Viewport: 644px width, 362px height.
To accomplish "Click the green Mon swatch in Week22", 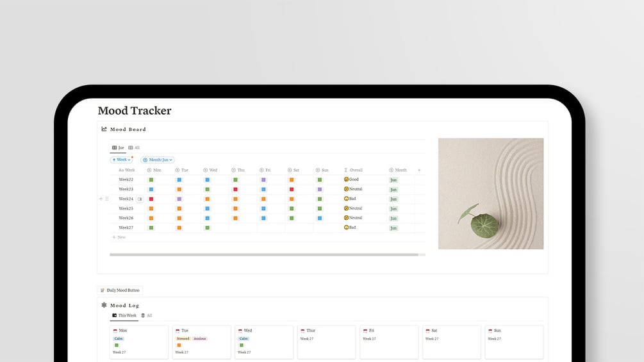I will coord(151,180).
